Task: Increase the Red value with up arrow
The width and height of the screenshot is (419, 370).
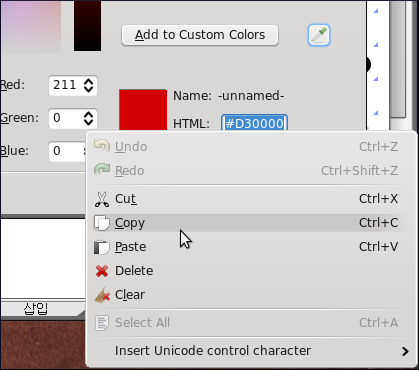Action: (88, 81)
